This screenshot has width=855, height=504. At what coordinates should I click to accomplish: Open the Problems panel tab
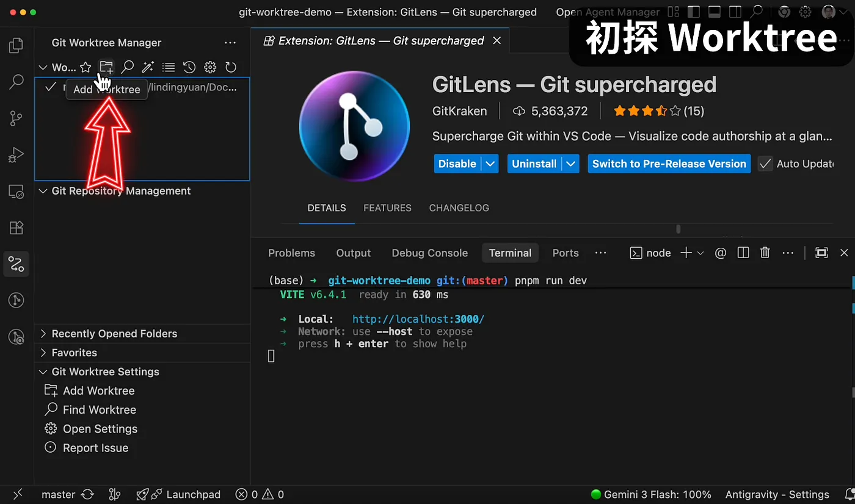pos(291,253)
